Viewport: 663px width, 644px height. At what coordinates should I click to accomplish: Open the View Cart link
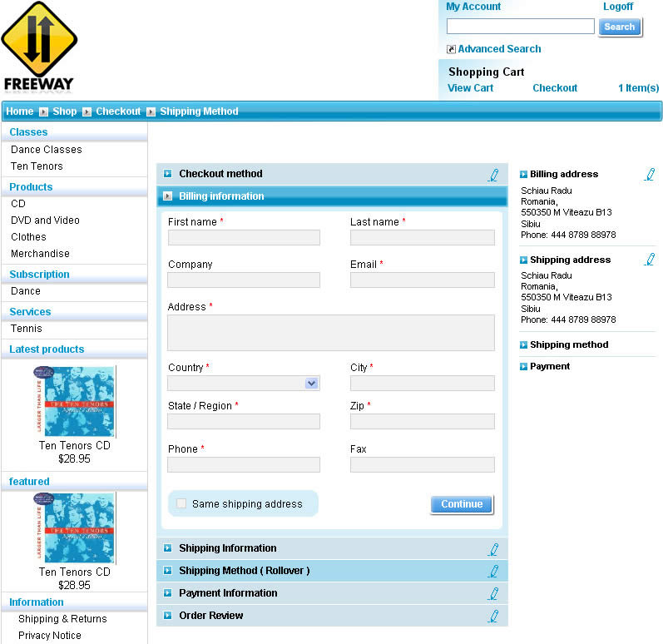(470, 88)
